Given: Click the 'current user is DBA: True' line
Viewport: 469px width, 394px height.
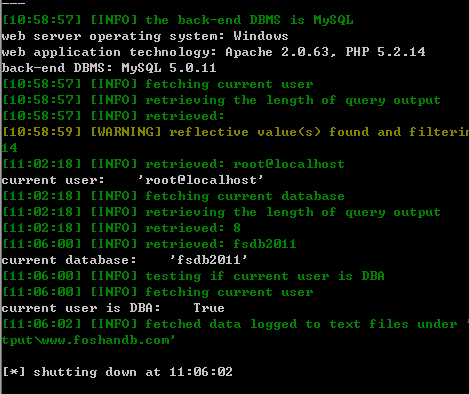Looking at the screenshot, I should 113,308.
